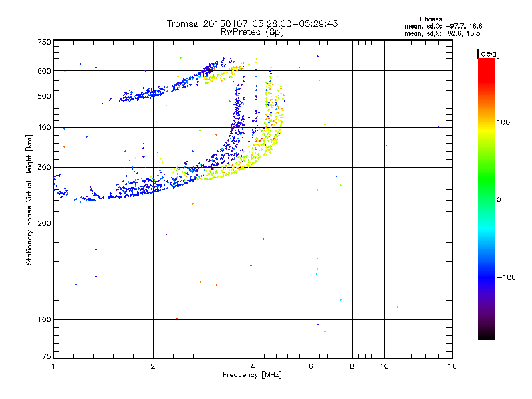Click the height axis "750" tick label
This screenshot has height=399, width=532.
click(44, 42)
